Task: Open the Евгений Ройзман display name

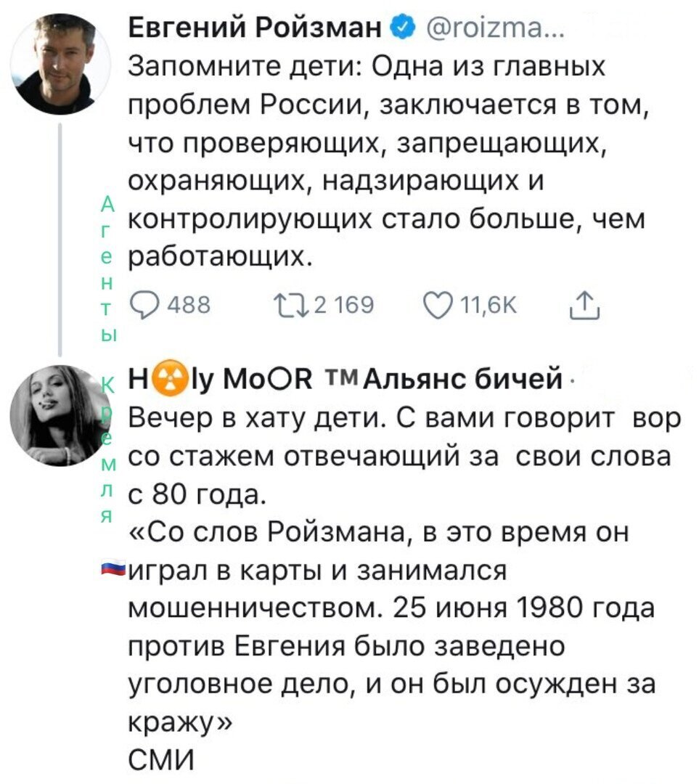Action: coord(255,27)
